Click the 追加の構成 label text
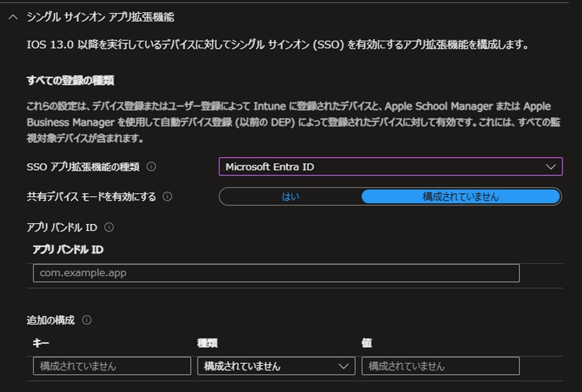Image resolution: width=582 pixels, height=392 pixels. [x=50, y=320]
